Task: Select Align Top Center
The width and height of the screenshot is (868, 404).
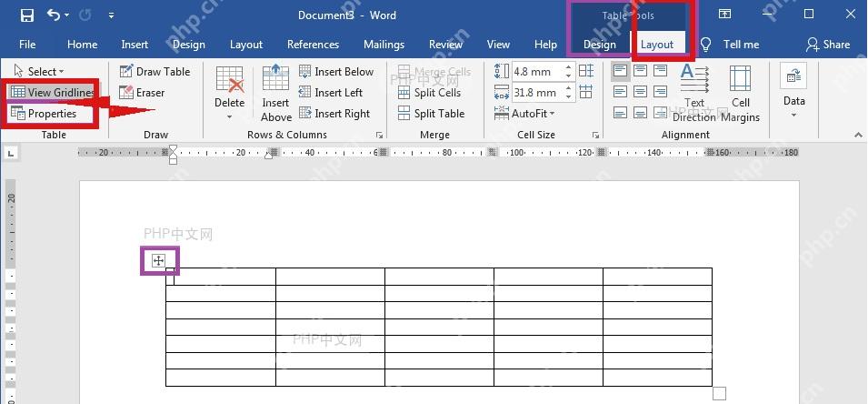Action: 641,71
